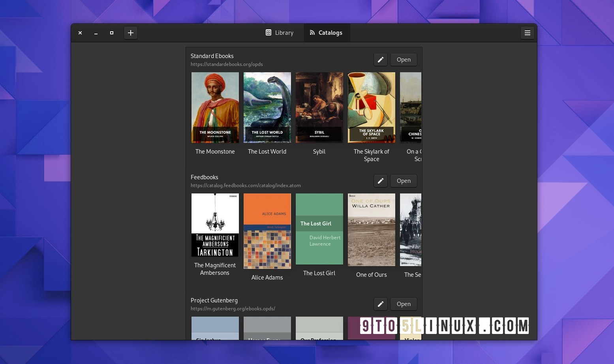Image resolution: width=614 pixels, height=364 pixels.
Task: Click the plus add button in header bar
Action: [131, 33]
